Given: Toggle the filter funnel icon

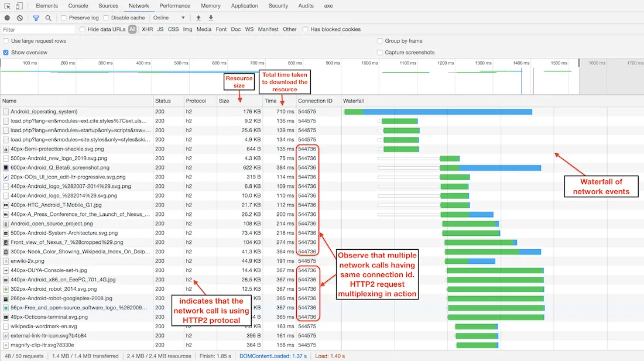Looking at the screenshot, I should 36,18.
